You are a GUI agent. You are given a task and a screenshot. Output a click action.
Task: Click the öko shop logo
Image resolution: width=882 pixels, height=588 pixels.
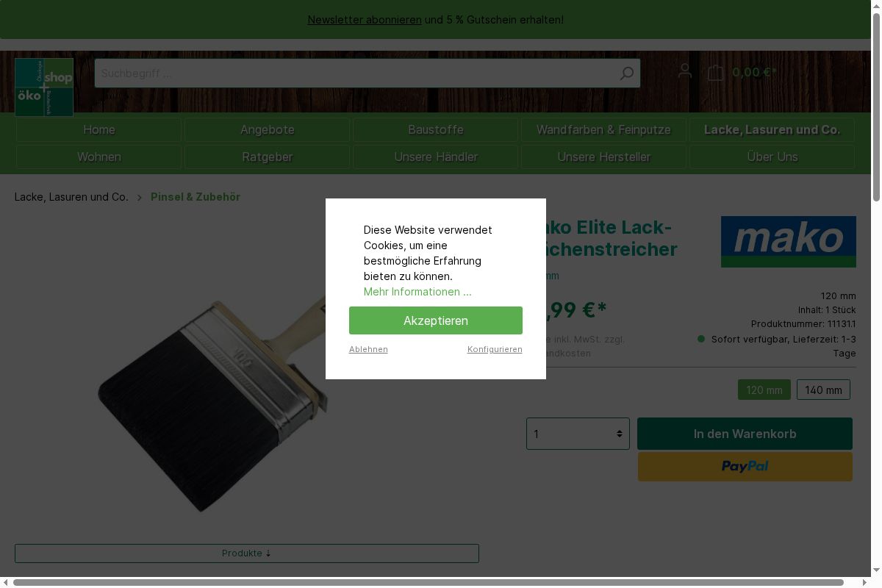44,87
